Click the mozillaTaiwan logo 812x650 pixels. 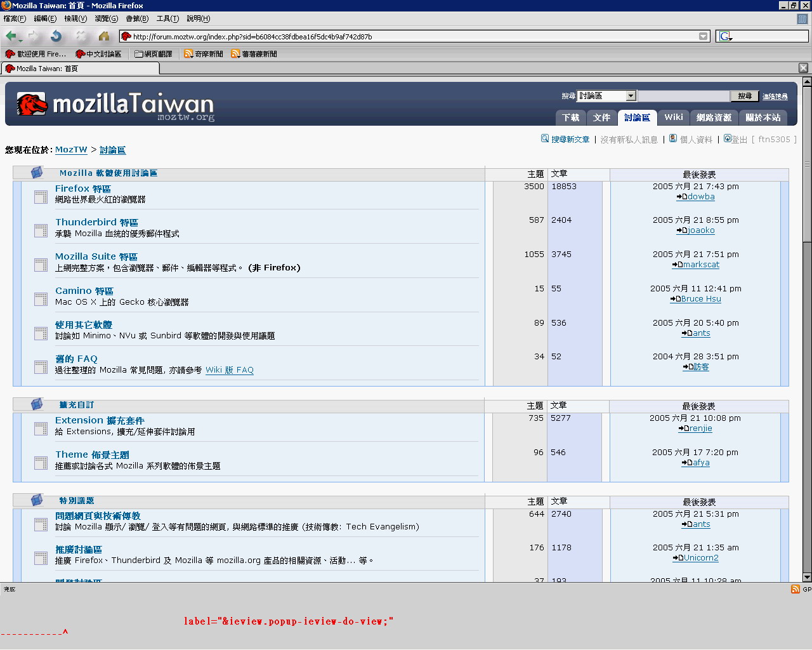[x=115, y=105]
